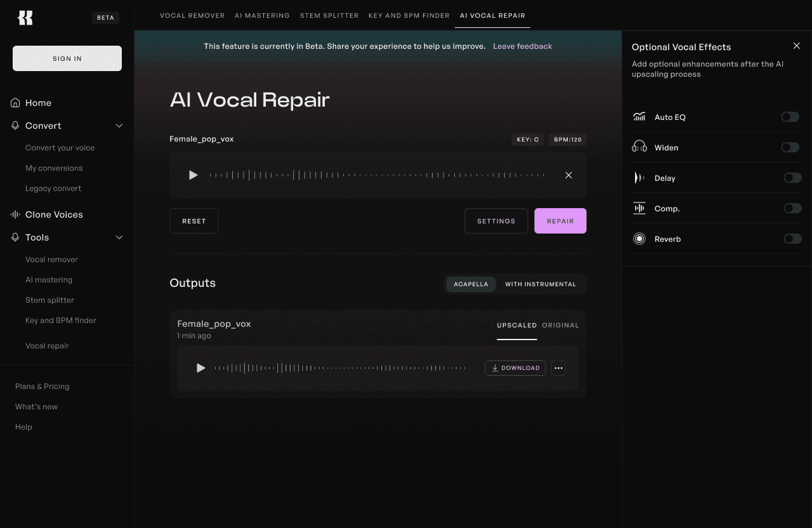Collapse the Tools section chevron
812x528 pixels.
tap(119, 237)
